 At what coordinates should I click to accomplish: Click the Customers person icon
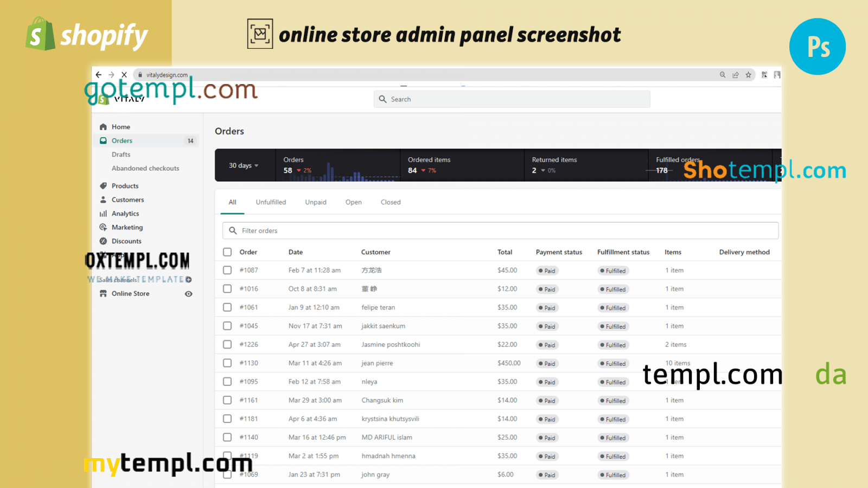click(103, 200)
